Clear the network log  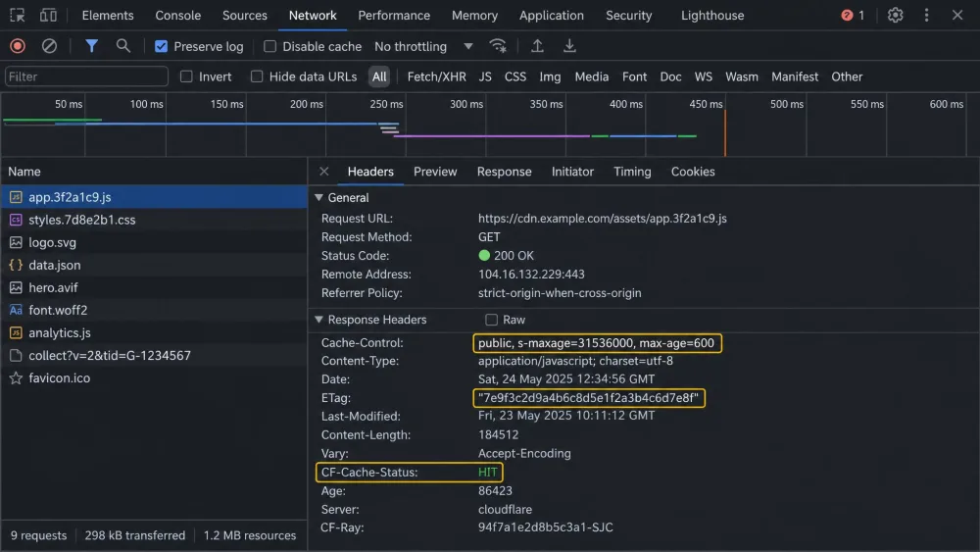click(49, 46)
